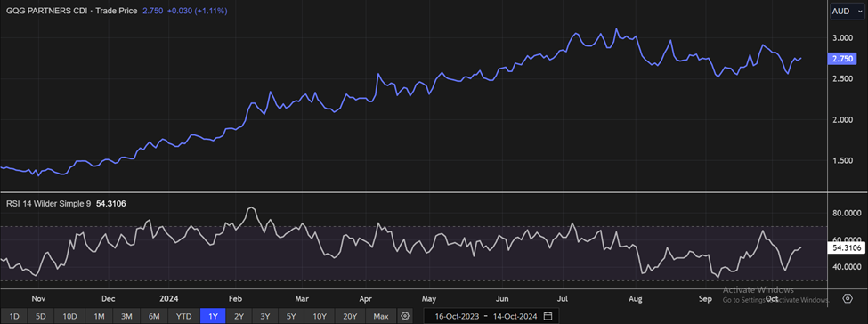Click the Nov label on time axis
The image size is (868, 324).
(37, 298)
